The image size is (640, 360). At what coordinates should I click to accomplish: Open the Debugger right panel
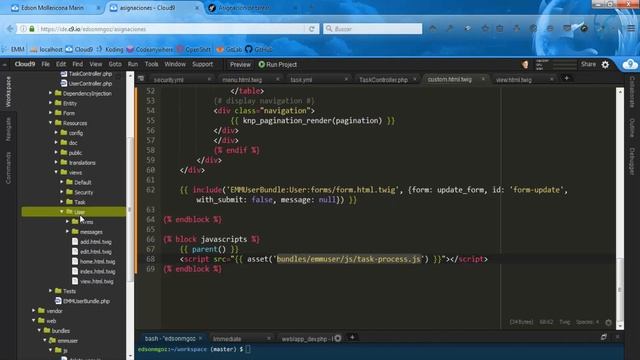click(x=632, y=161)
